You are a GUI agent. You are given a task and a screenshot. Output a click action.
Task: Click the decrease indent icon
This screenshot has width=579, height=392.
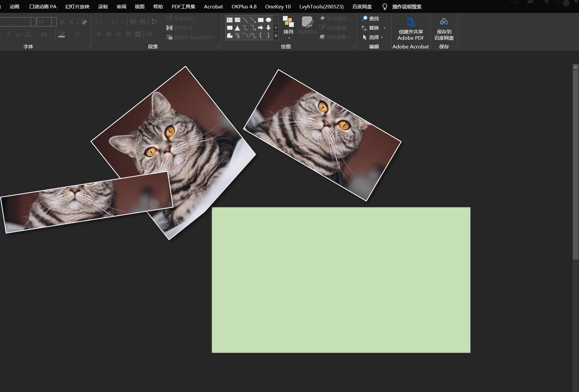[x=133, y=22]
